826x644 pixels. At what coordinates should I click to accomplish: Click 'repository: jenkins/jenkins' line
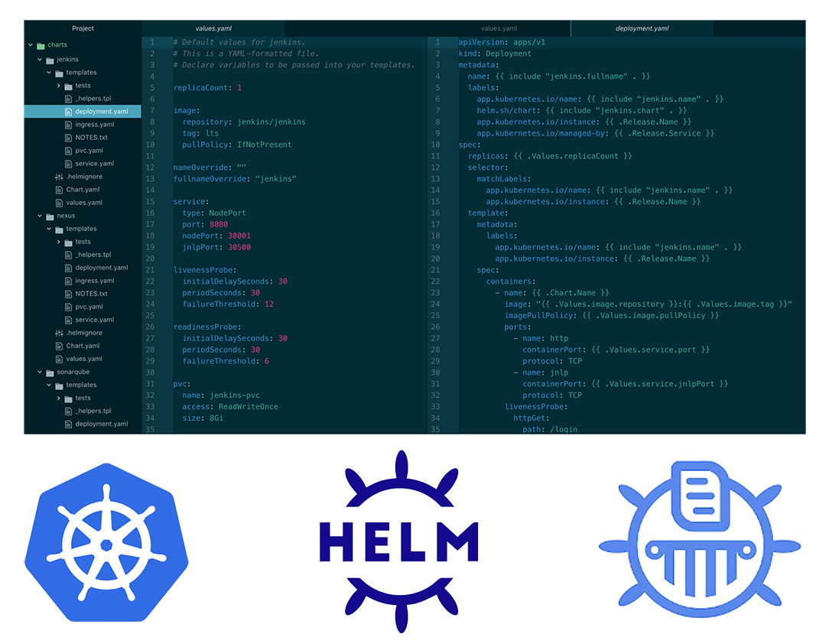click(x=244, y=122)
